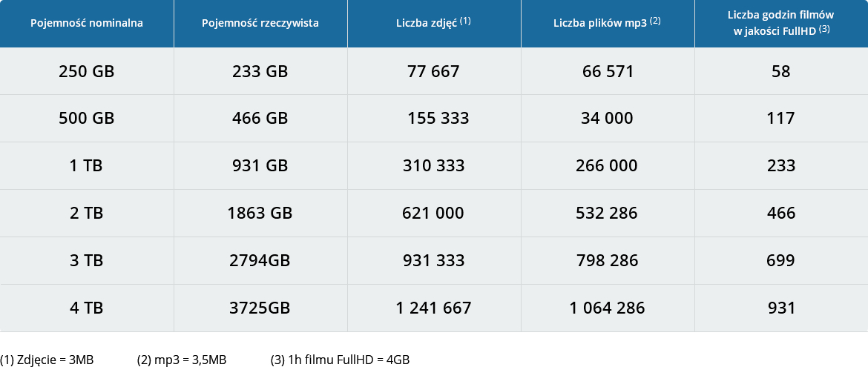Click the 233 GB actual capacity cell

[260, 71]
